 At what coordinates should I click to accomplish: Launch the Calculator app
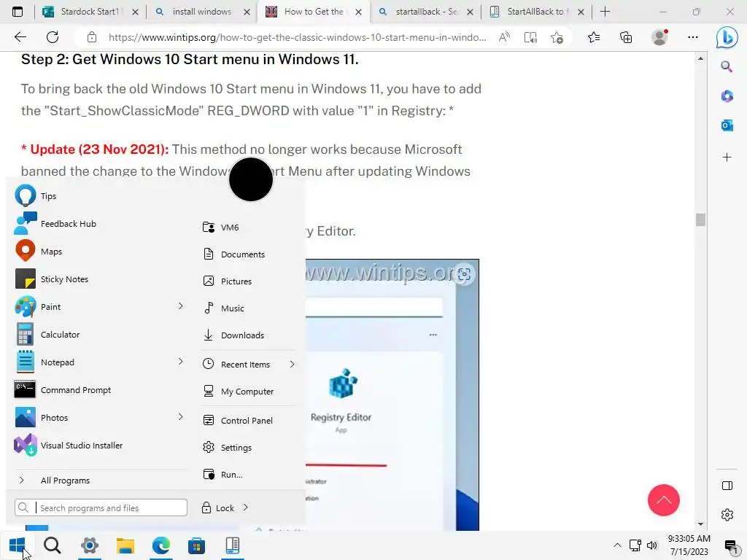(98, 334)
